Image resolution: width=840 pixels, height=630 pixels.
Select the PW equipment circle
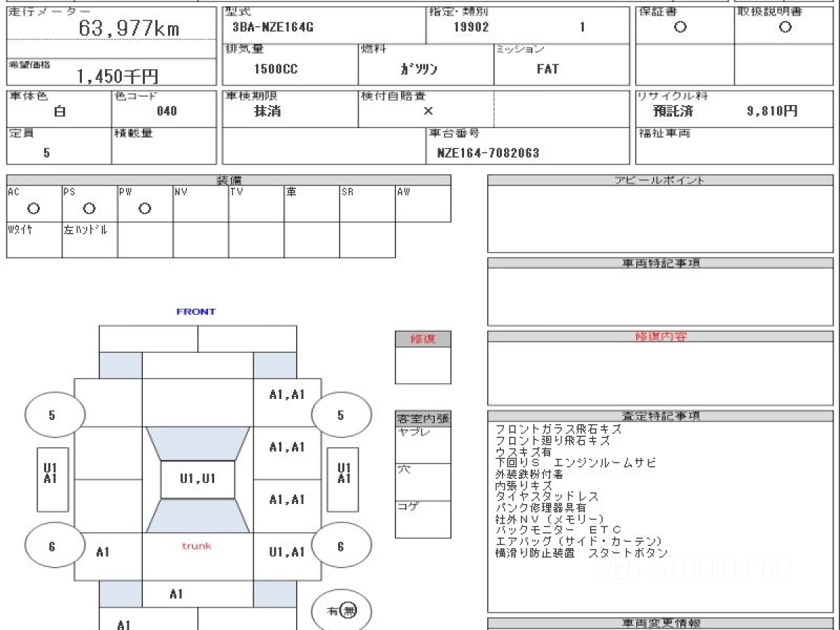[x=145, y=209]
